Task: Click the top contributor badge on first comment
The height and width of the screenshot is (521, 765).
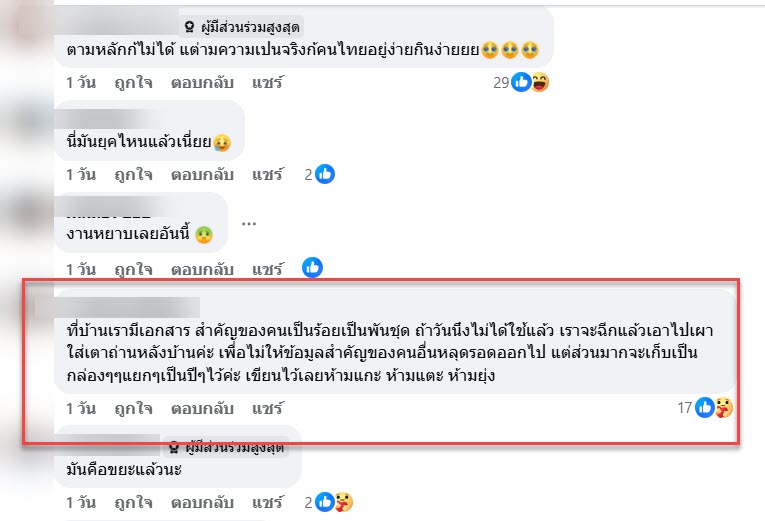Action: (242, 27)
